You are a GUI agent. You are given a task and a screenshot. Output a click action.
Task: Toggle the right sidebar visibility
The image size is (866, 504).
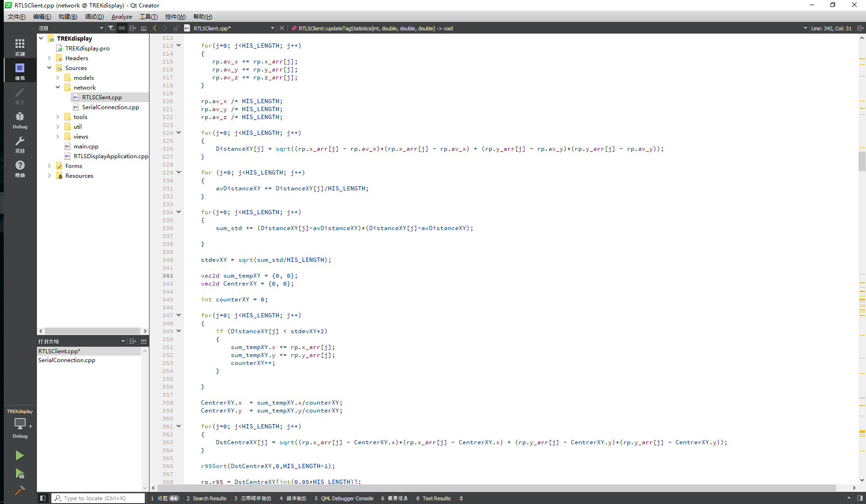coord(860,498)
